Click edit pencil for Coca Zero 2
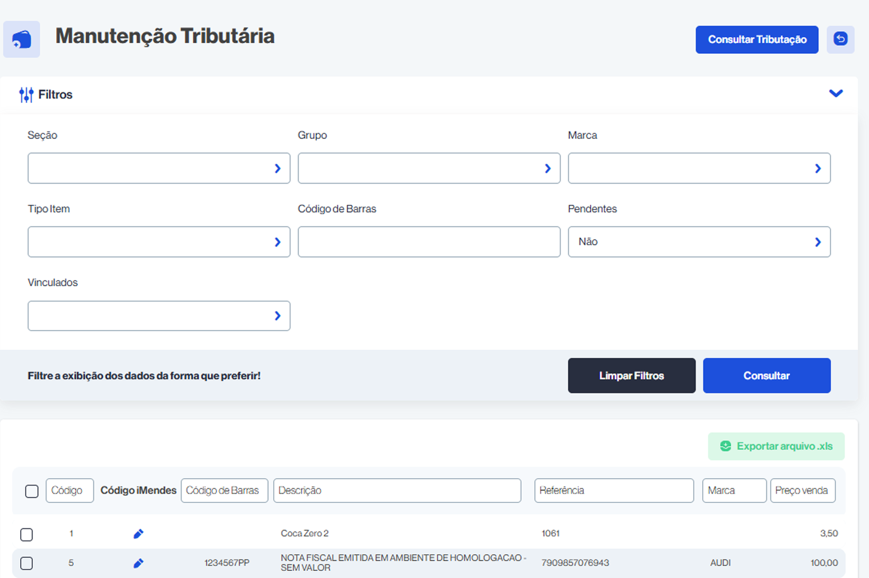 (x=139, y=534)
